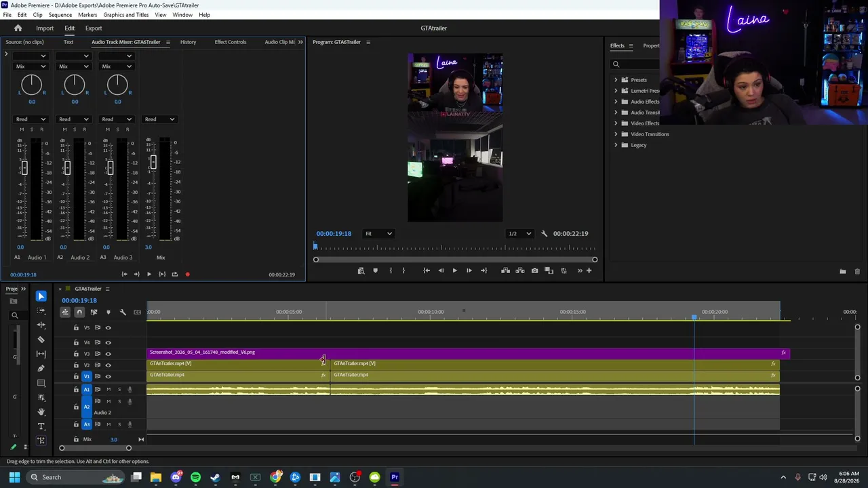Image resolution: width=868 pixels, height=488 pixels.
Task: Click the Lift button in Program Monitor
Action: point(505,271)
